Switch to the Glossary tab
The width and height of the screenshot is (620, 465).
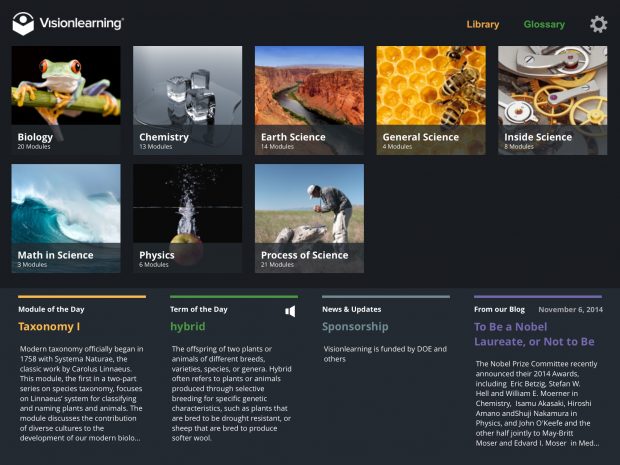coord(544,25)
